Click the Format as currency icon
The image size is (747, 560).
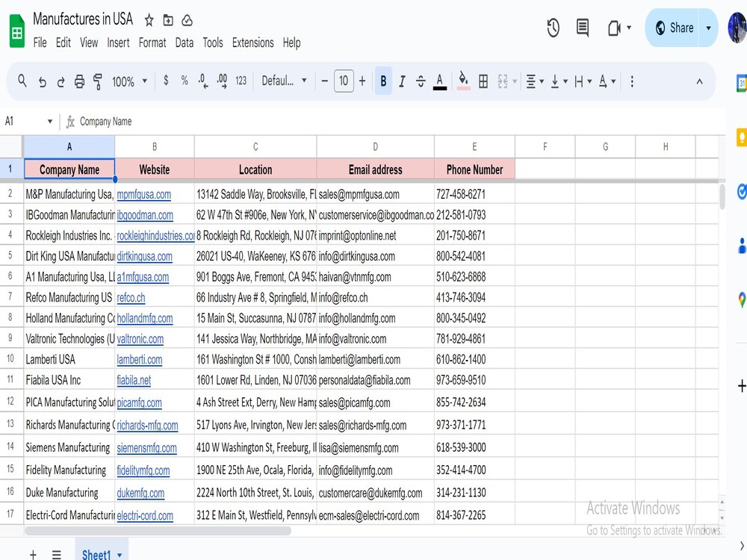coord(166,81)
